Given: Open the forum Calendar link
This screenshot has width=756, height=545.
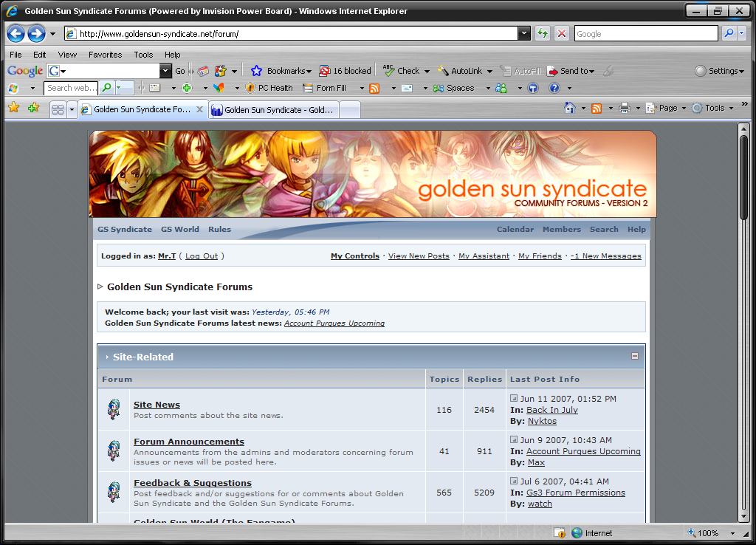Looking at the screenshot, I should [515, 230].
